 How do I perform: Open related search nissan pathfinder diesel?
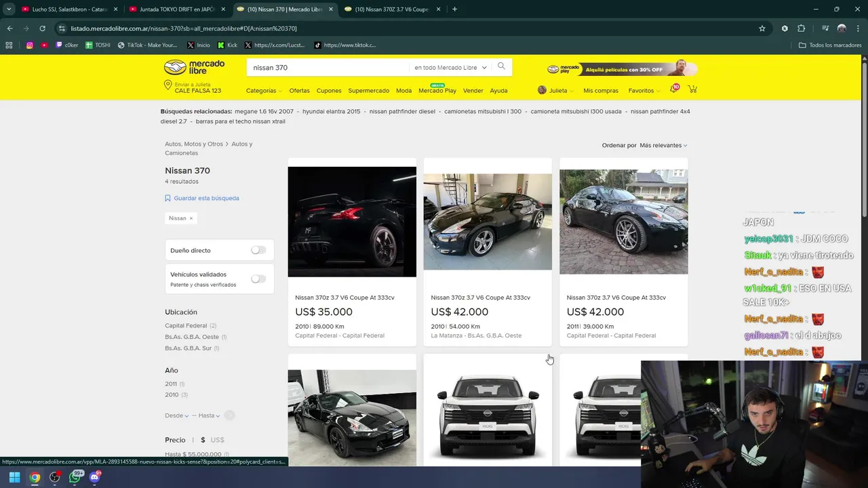click(402, 111)
